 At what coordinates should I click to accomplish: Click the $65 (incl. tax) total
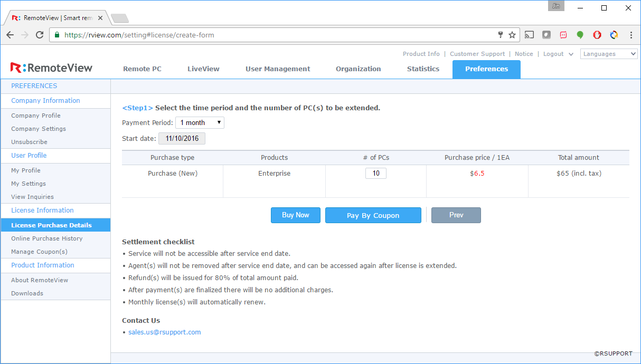(579, 174)
